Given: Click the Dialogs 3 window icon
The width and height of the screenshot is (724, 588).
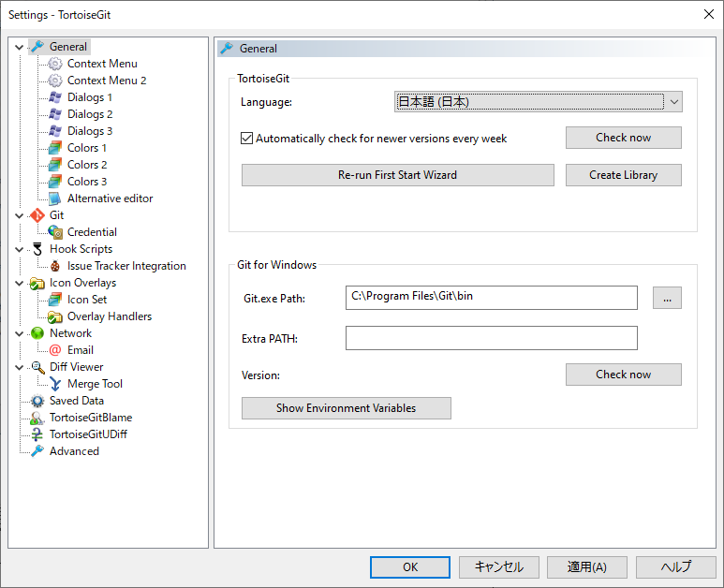Looking at the screenshot, I should (x=55, y=131).
